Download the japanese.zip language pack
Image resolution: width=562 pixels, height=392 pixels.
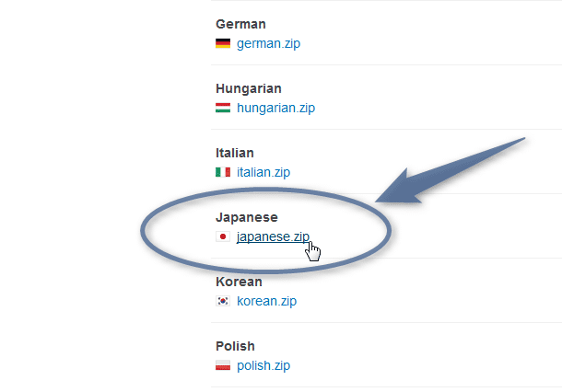[273, 237]
